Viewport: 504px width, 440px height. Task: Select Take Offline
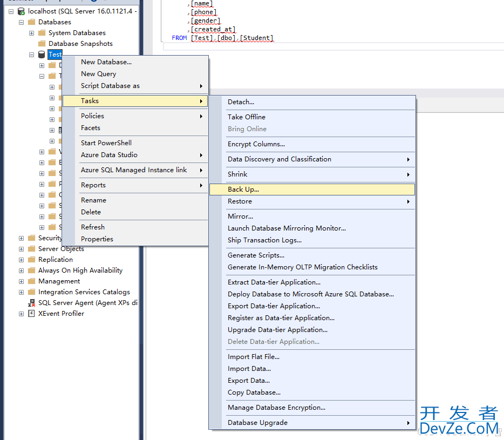pyautogui.click(x=312, y=117)
